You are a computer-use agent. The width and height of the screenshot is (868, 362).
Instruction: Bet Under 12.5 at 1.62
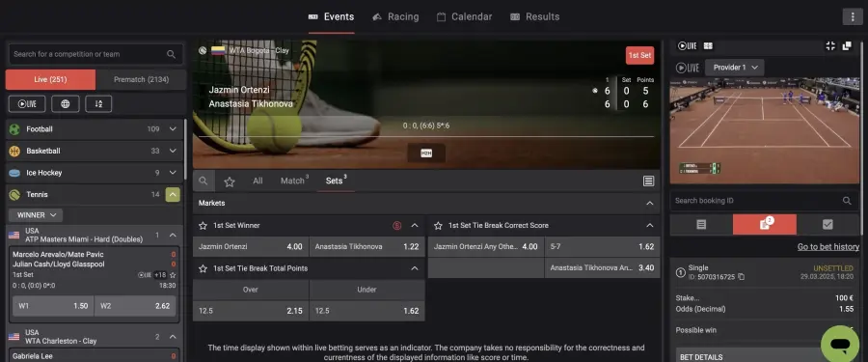pyautogui.click(x=367, y=311)
